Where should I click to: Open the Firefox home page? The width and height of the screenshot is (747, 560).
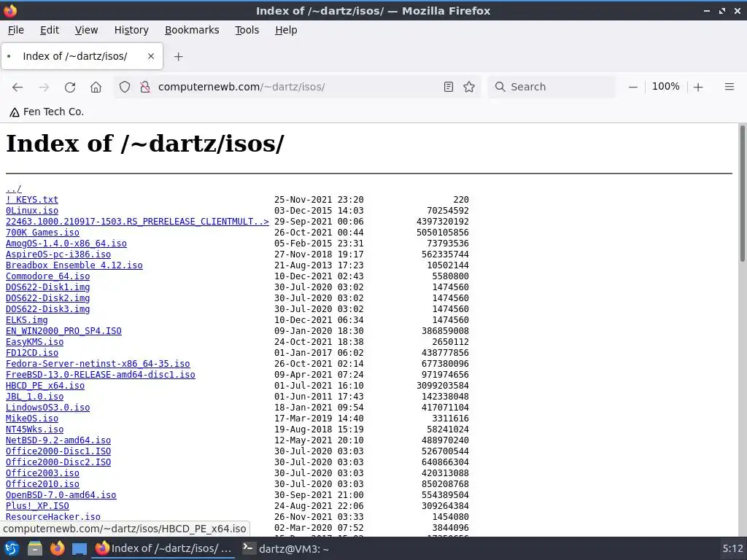coord(96,87)
